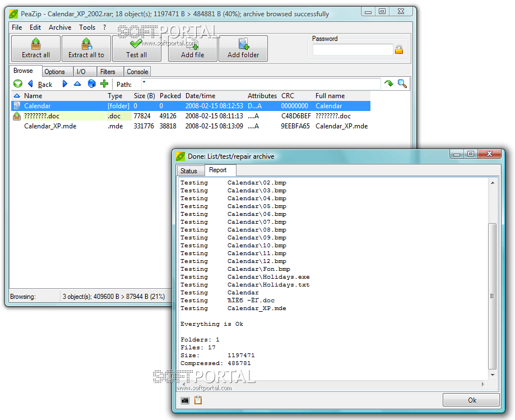Click report scrollbar down arrow

click(493, 375)
